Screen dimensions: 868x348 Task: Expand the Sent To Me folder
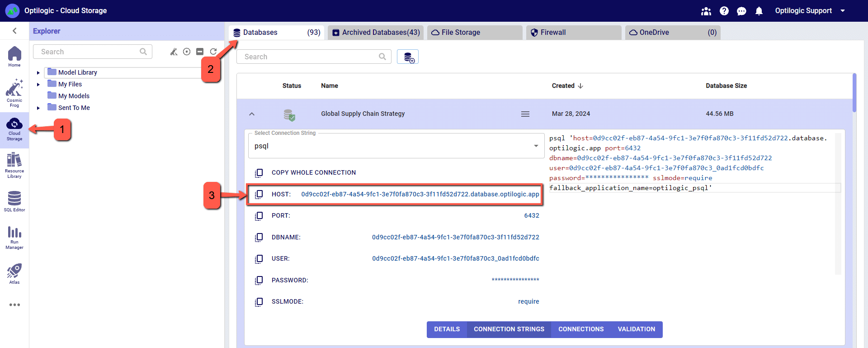tap(38, 108)
